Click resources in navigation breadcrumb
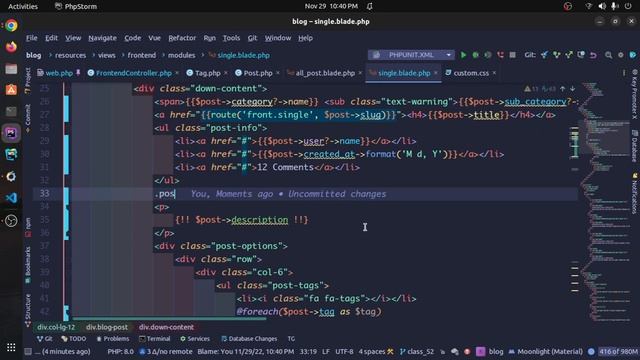Screen dimensions: 640x360 (x=70, y=55)
